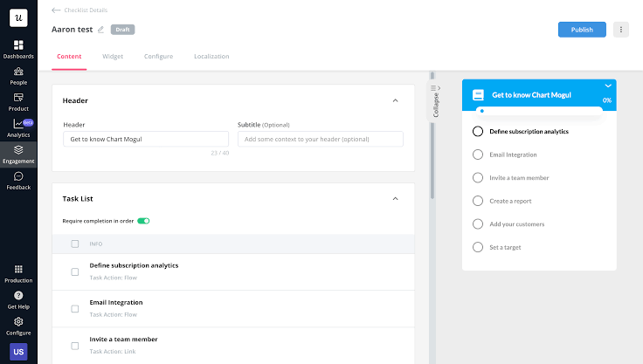This screenshot has height=364, width=643.
Task: Open the Production environment grid icon
Action: (18, 270)
